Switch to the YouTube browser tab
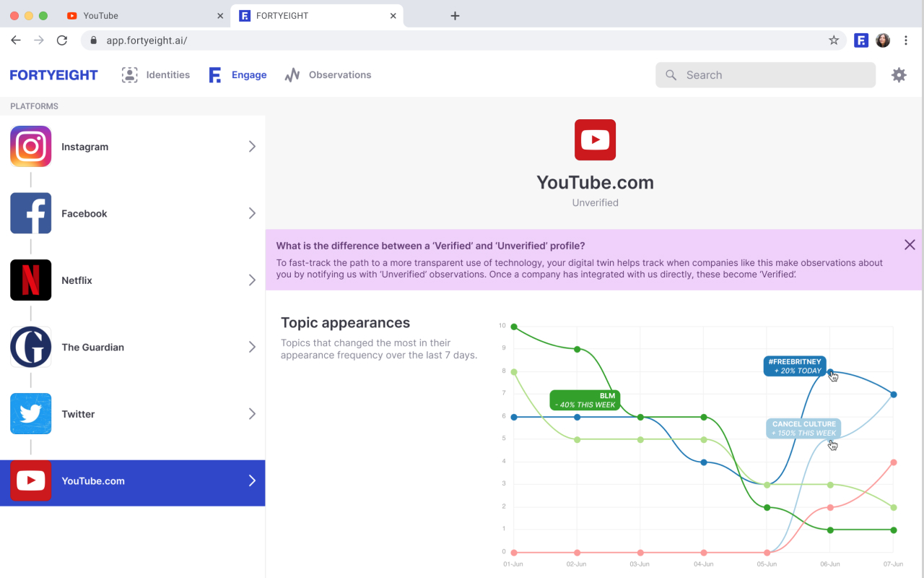This screenshot has height=578, width=924. (x=144, y=16)
